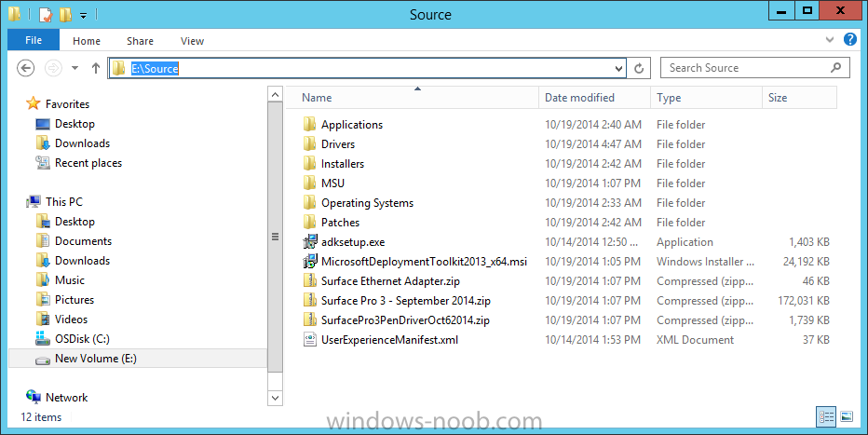This screenshot has width=868, height=435.
Task: Click the system folder icon in title bar
Action: point(15,14)
